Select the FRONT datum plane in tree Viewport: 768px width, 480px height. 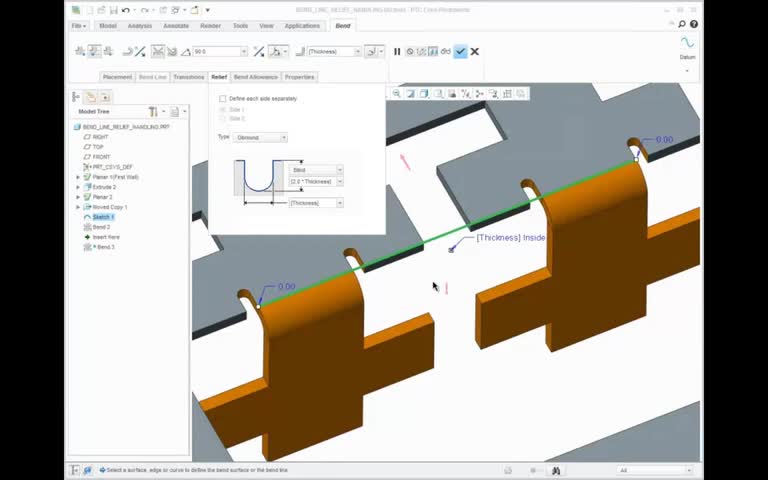(x=101, y=157)
